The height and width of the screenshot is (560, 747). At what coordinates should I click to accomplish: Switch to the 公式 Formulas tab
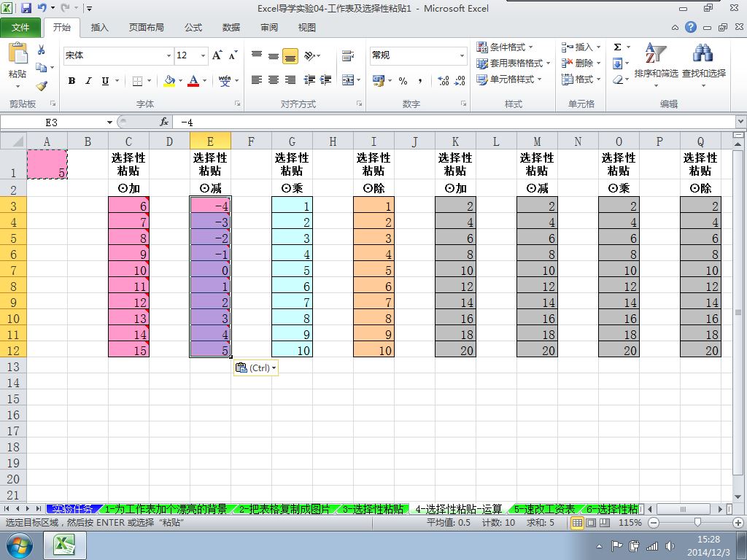(193, 27)
